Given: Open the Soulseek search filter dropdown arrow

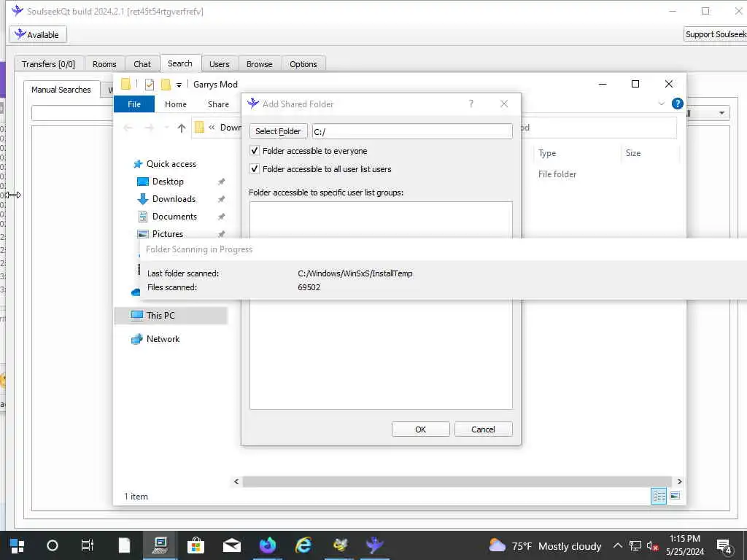Looking at the screenshot, I should tap(721, 113).
